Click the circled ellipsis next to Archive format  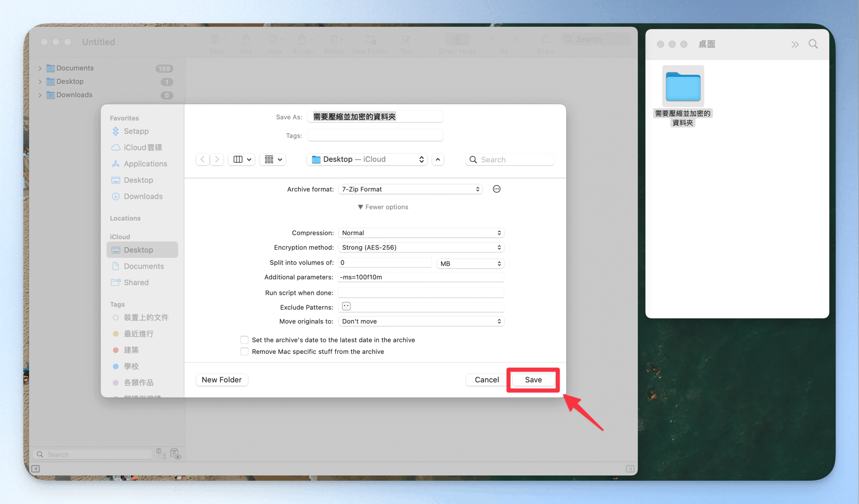496,189
